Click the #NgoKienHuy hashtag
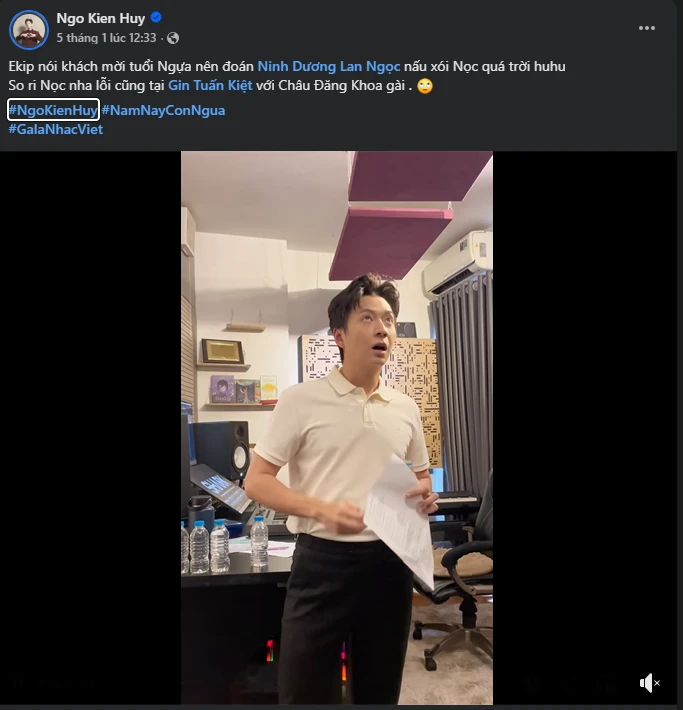 tap(53, 110)
